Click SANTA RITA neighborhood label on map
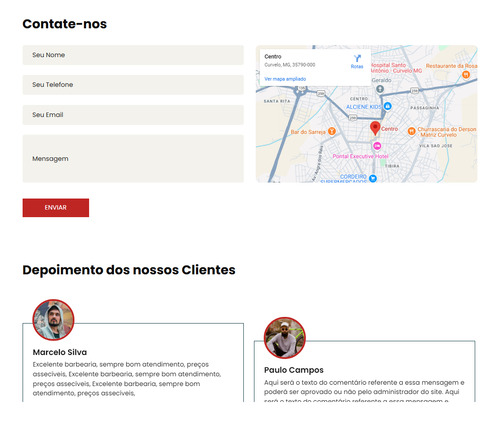The height and width of the screenshot is (421, 500). [x=277, y=101]
